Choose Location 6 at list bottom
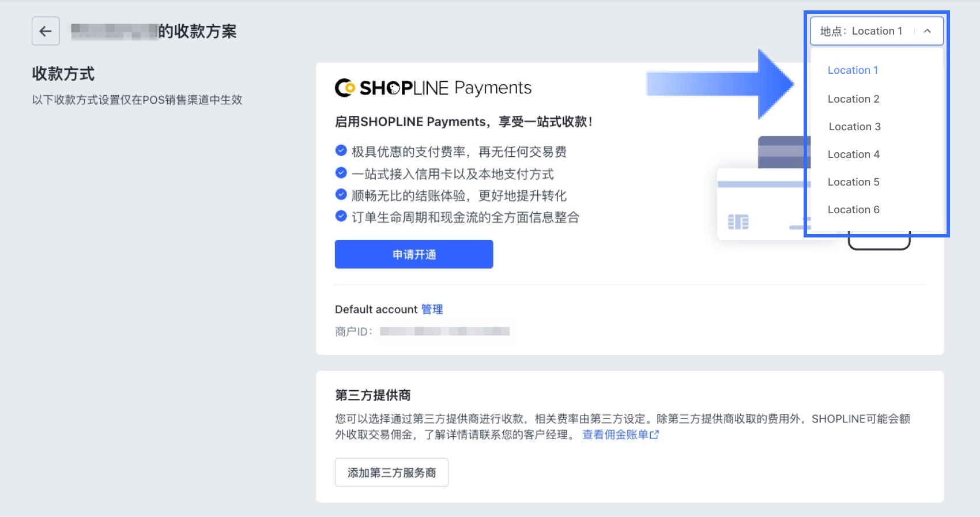980x517 pixels. click(x=853, y=210)
